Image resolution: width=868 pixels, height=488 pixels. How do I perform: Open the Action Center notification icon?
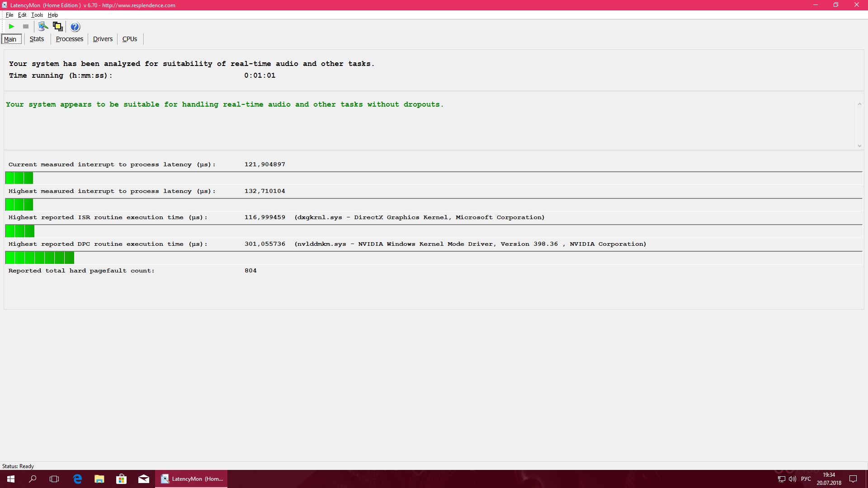tap(853, 479)
